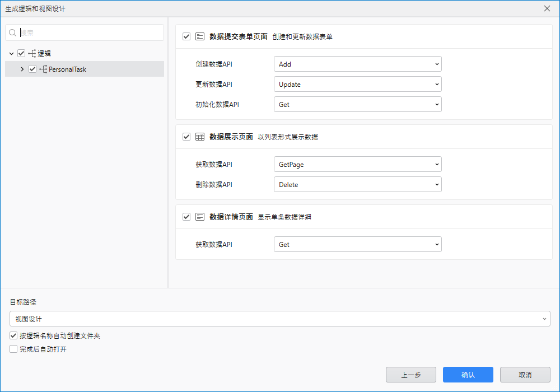
Task: Click the detail icon next to 数据详情页面
Action: [200, 217]
